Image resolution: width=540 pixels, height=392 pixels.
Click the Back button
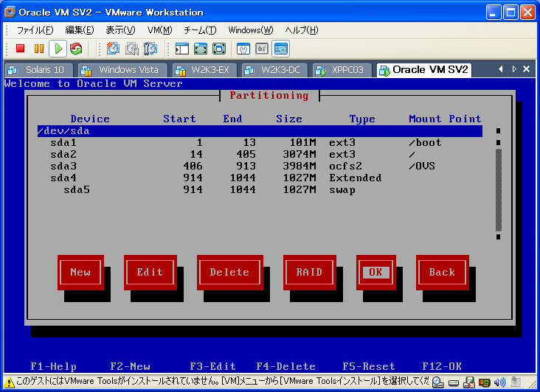442,273
